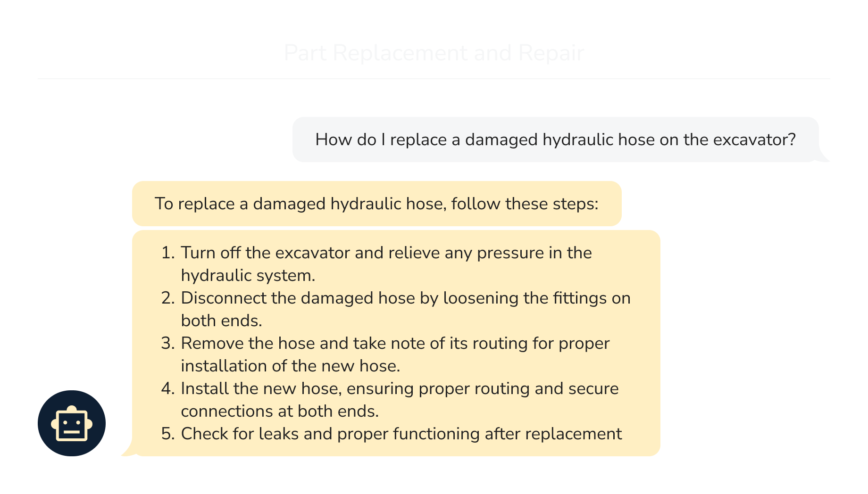Select the user's hydraulic hose question bubble

555,140
